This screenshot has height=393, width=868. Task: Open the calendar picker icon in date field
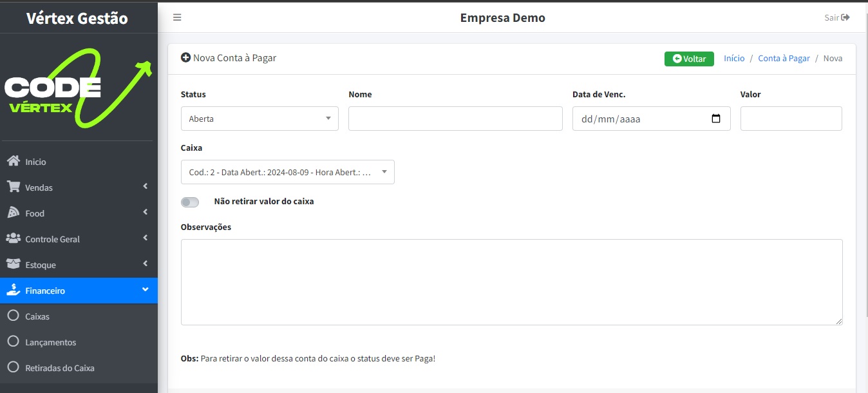pos(716,119)
